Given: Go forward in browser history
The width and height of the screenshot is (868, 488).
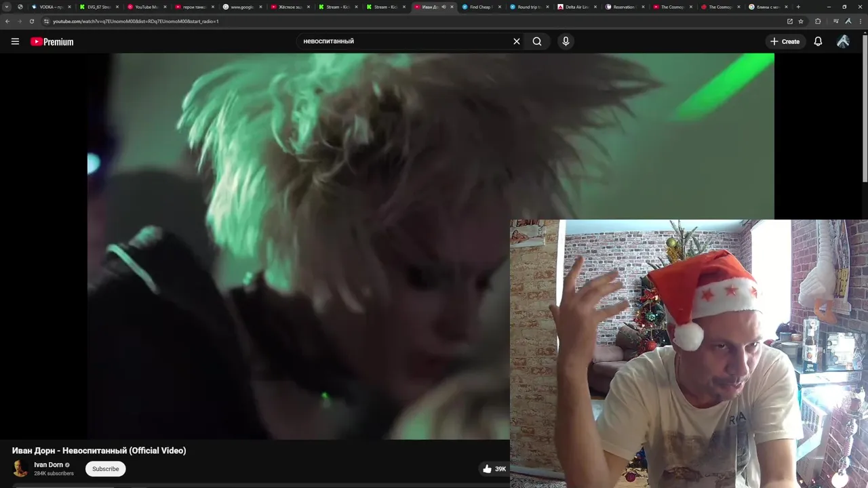Looking at the screenshot, I should coord(20,21).
